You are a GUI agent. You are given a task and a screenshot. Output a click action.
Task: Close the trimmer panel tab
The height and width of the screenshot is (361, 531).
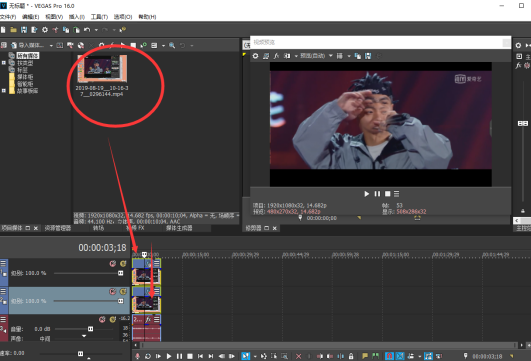point(275,228)
